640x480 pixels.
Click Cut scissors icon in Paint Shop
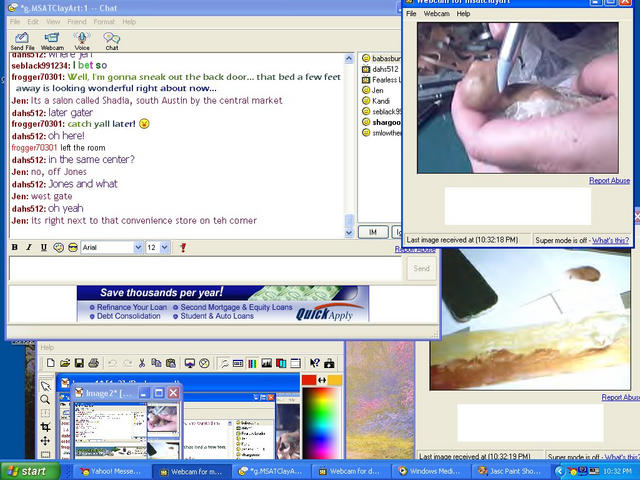click(142, 363)
